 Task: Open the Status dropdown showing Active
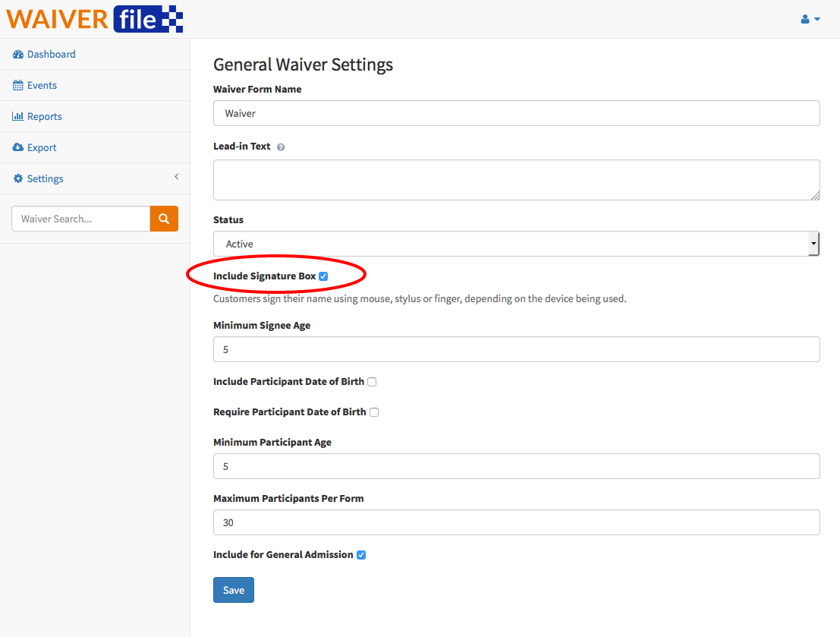[x=516, y=243]
